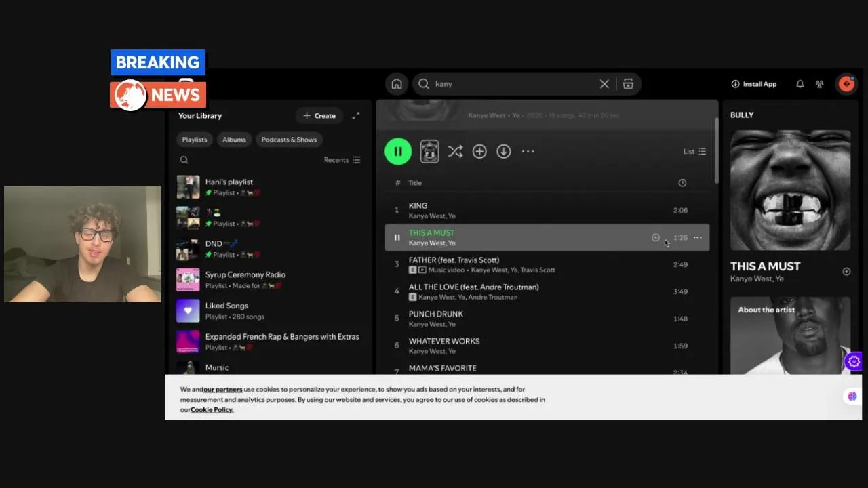
Task: Click the magnifier icon in the search bar
Action: click(x=424, y=84)
